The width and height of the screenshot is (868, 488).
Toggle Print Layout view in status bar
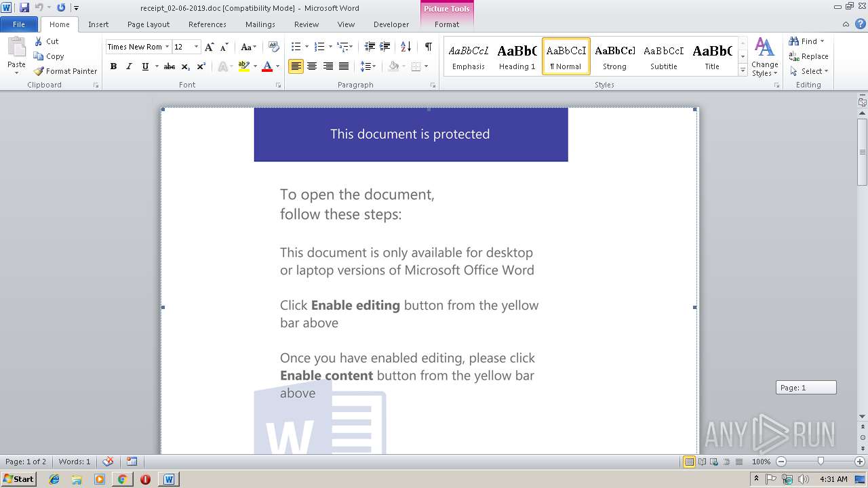click(689, 462)
